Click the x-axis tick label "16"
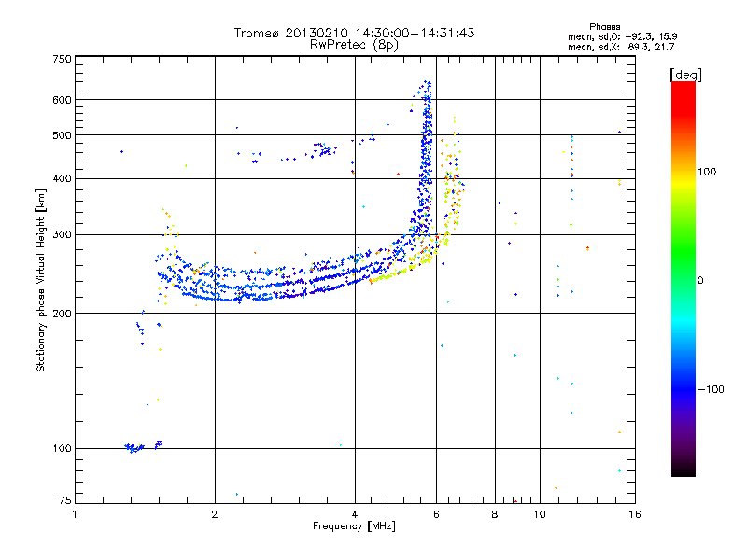Viewport: 747px width, 560px height. 635,514
